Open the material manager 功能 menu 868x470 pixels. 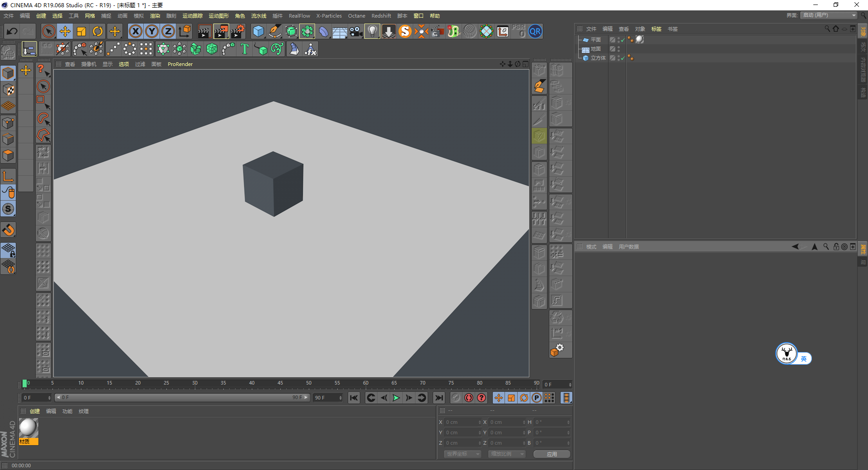tap(67, 411)
